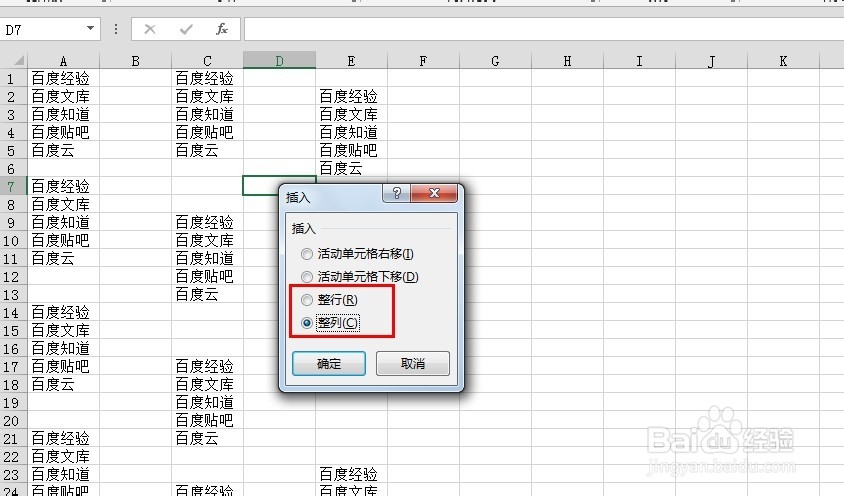
Task: Click cell C3 containing 百度知道
Action: point(208,114)
